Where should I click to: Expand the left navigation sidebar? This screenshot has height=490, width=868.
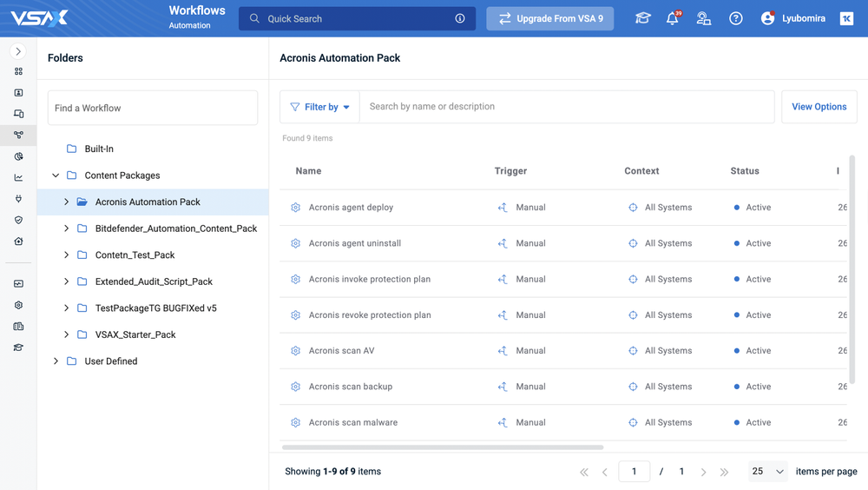click(x=18, y=51)
